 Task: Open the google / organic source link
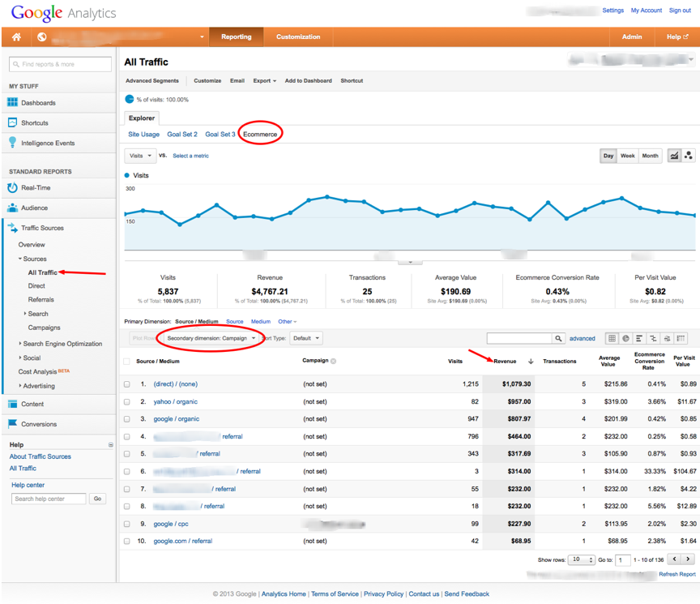[x=176, y=419]
